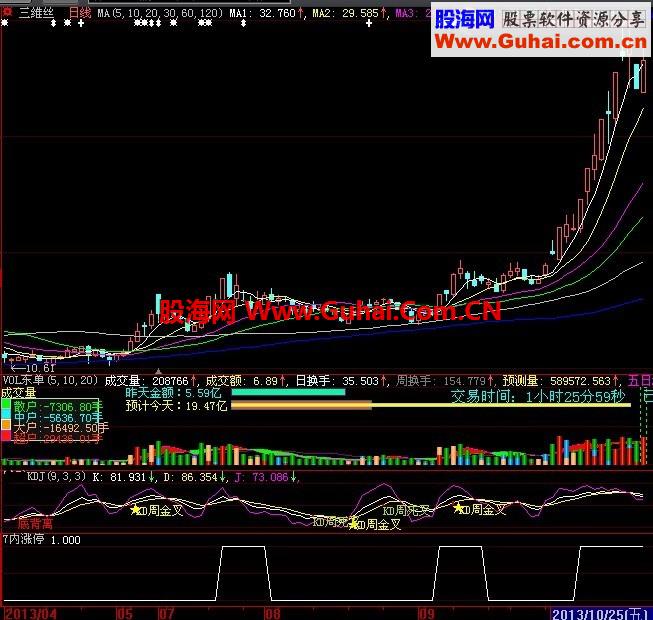
Task: Click the 三维丝 stock name
Action: click(35, 14)
